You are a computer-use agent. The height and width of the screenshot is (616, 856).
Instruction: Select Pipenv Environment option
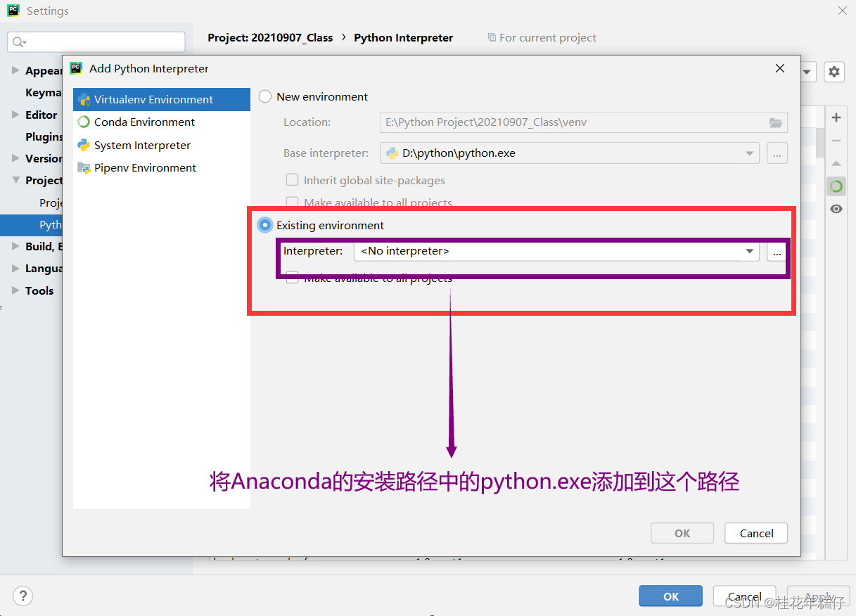145,167
